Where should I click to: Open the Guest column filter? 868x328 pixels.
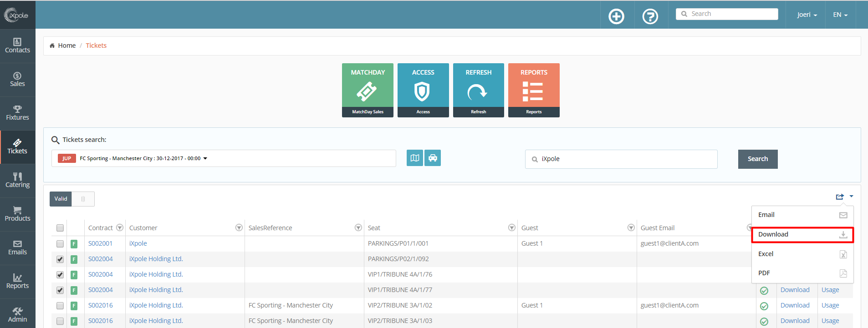pos(631,227)
